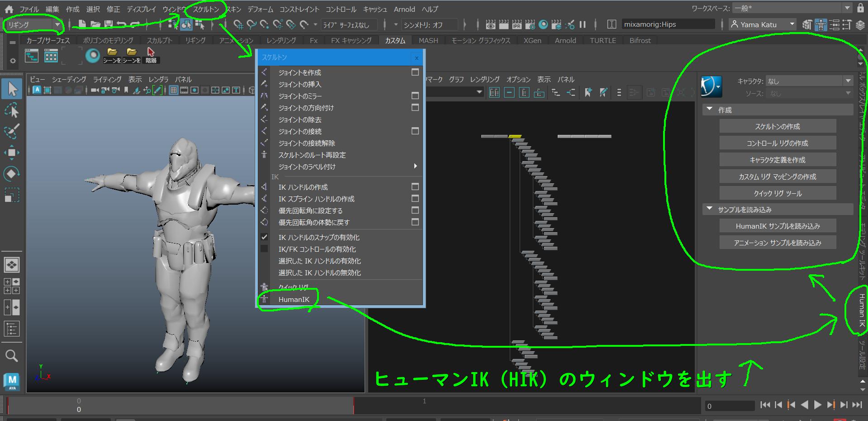Toggle workspace lock icon at top right
The height and width of the screenshot is (421, 868).
point(860,8)
